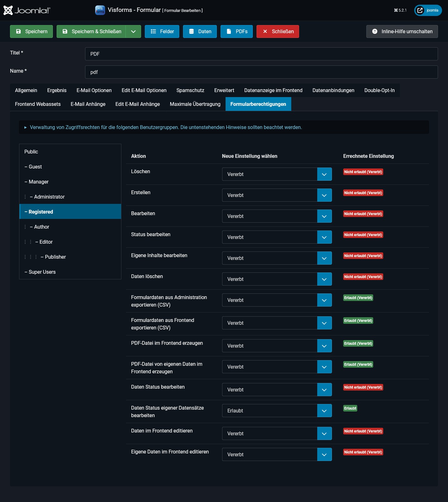The height and width of the screenshot is (502, 448).
Task: Expand the Speichern & Schließen arrow menu
Action: click(133, 32)
